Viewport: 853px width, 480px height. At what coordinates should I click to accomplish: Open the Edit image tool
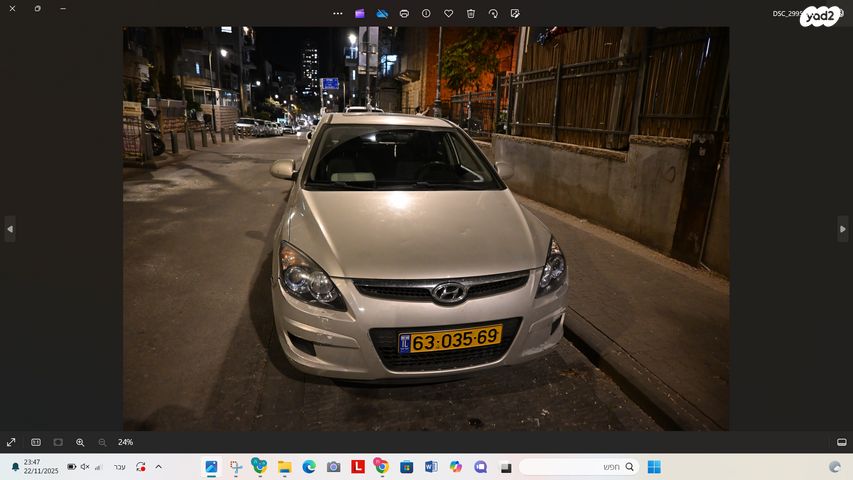(x=515, y=14)
